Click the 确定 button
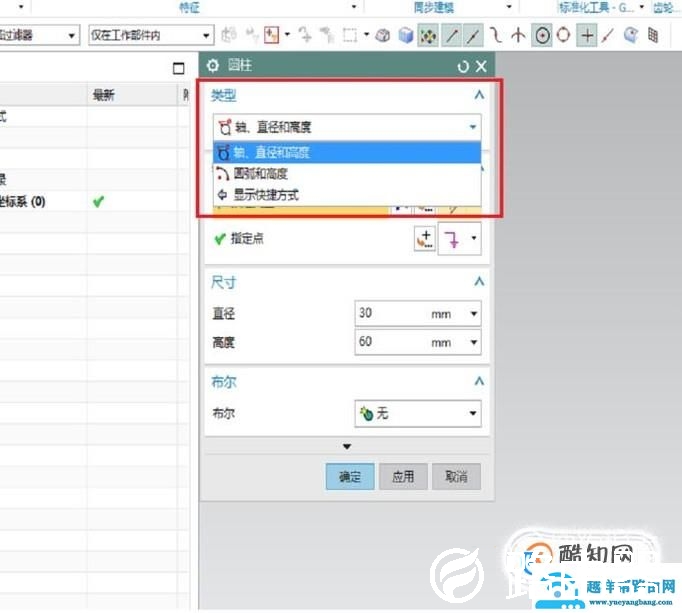Screen dimensions: 682x613 350,477
